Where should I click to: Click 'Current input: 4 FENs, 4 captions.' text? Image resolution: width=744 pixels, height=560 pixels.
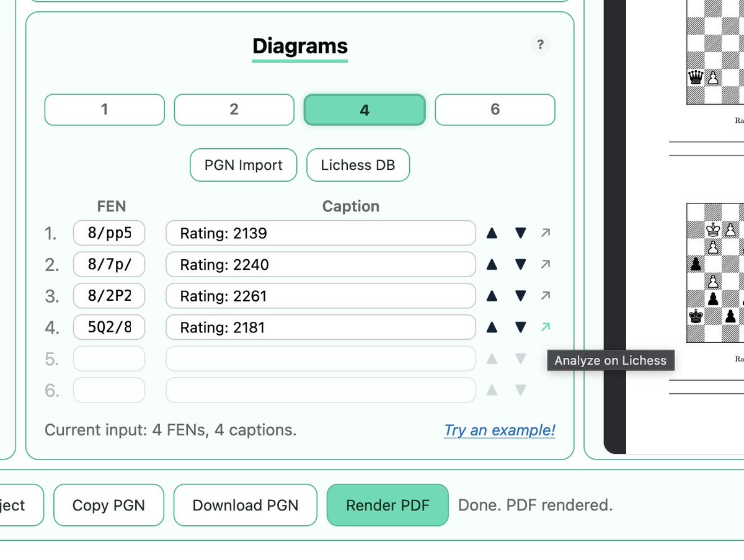click(x=170, y=430)
